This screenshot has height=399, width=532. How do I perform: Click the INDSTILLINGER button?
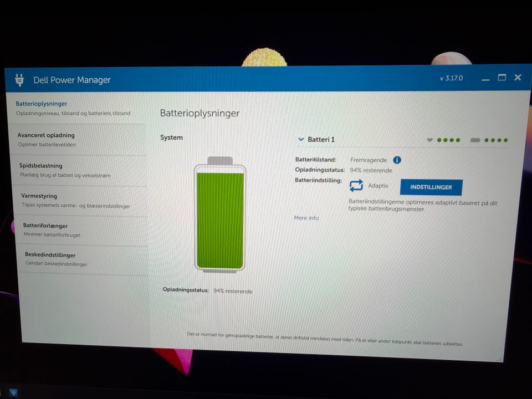(x=431, y=187)
